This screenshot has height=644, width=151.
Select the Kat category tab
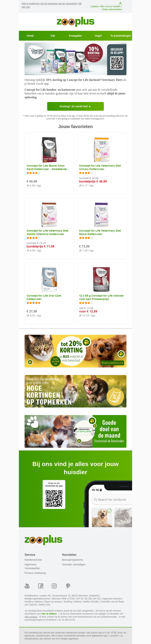tap(53, 36)
